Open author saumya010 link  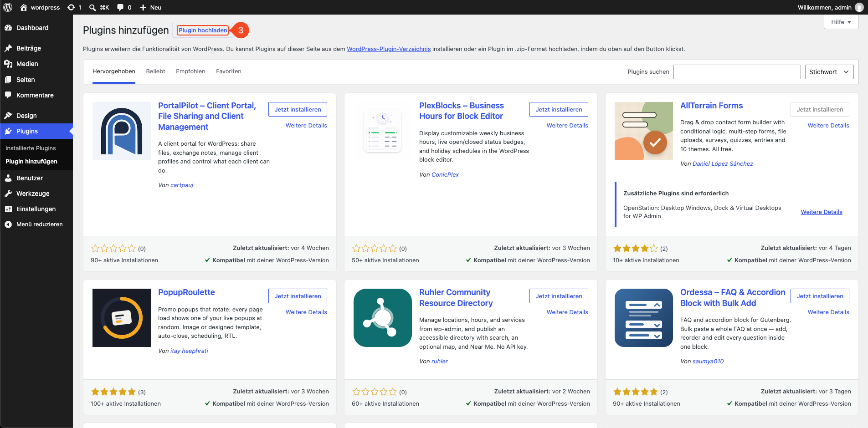coord(708,362)
